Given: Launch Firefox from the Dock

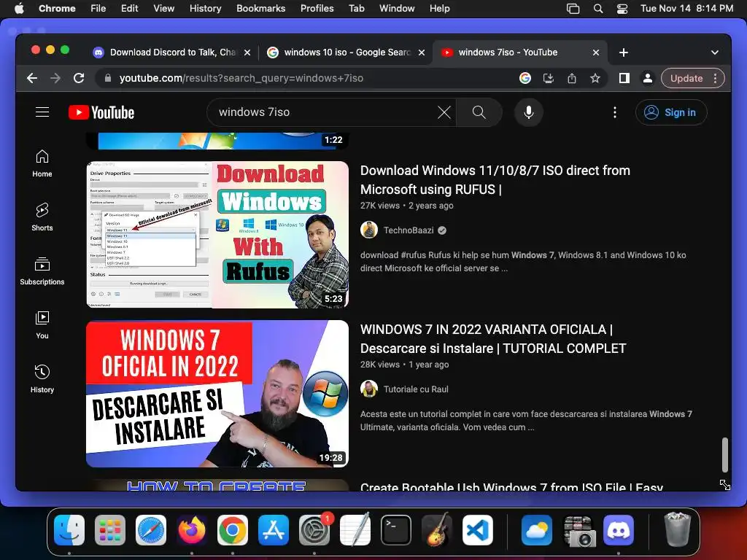Looking at the screenshot, I should click(192, 530).
